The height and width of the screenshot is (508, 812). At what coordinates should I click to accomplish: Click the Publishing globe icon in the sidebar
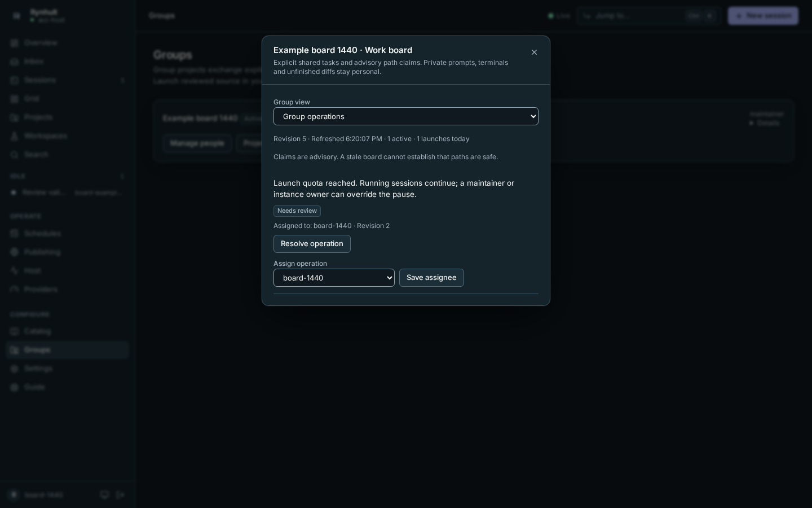[15, 252]
